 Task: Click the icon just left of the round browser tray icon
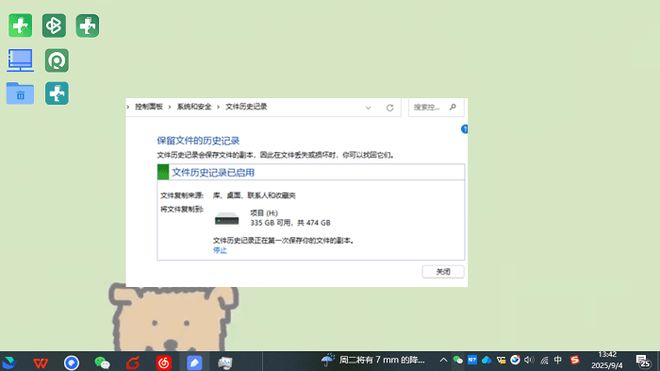tap(501, 360)
